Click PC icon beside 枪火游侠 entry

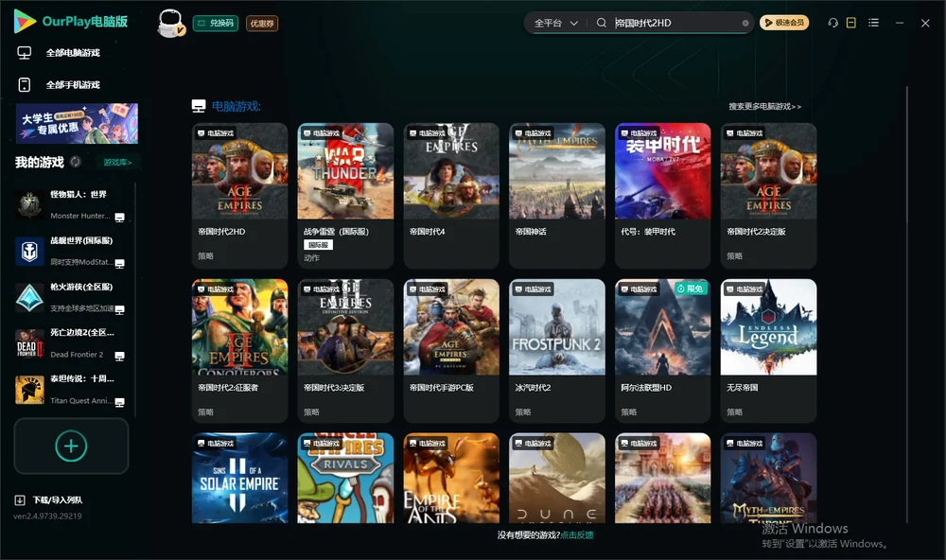[x=119, y=310]
